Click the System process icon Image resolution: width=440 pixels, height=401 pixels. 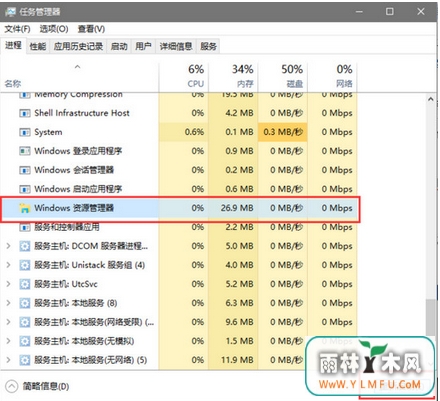25,132
